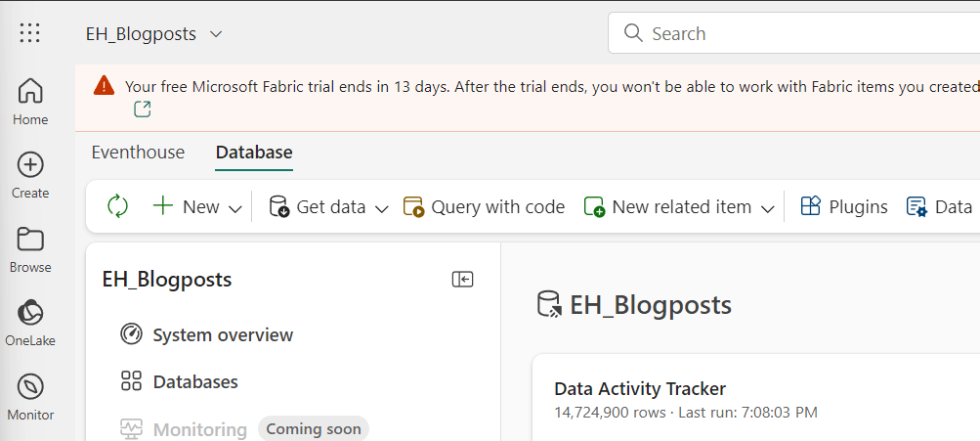The width and height of the screenshot is (980, 441).
Task: Collapse the EH_Blogposts explorer pane
Action: point(462,280)
